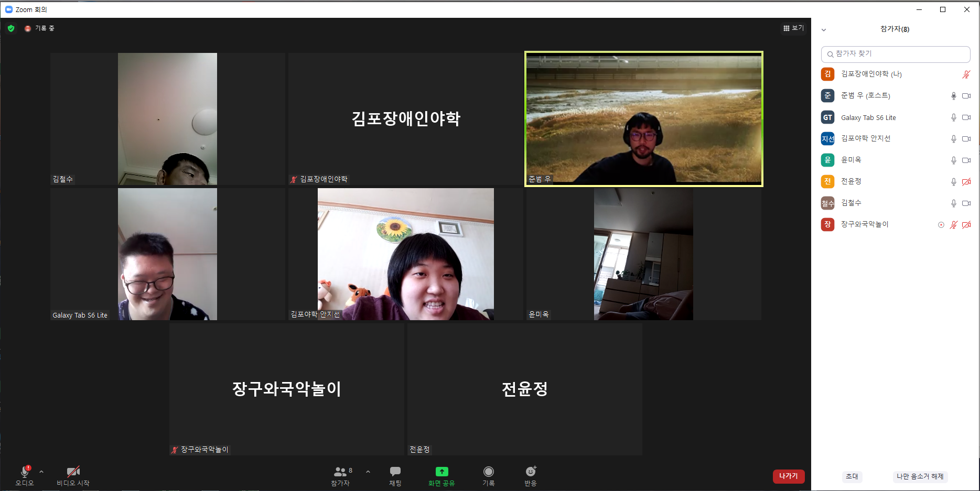Viewport: 980px width, 491px height.
Task: Toggle audio with the 오디오 microphone button
Action: coord(25,476)
